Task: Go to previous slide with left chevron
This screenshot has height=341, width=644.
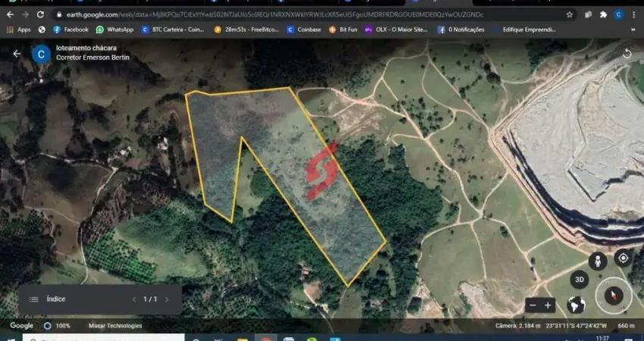Action: click(135, 299)
